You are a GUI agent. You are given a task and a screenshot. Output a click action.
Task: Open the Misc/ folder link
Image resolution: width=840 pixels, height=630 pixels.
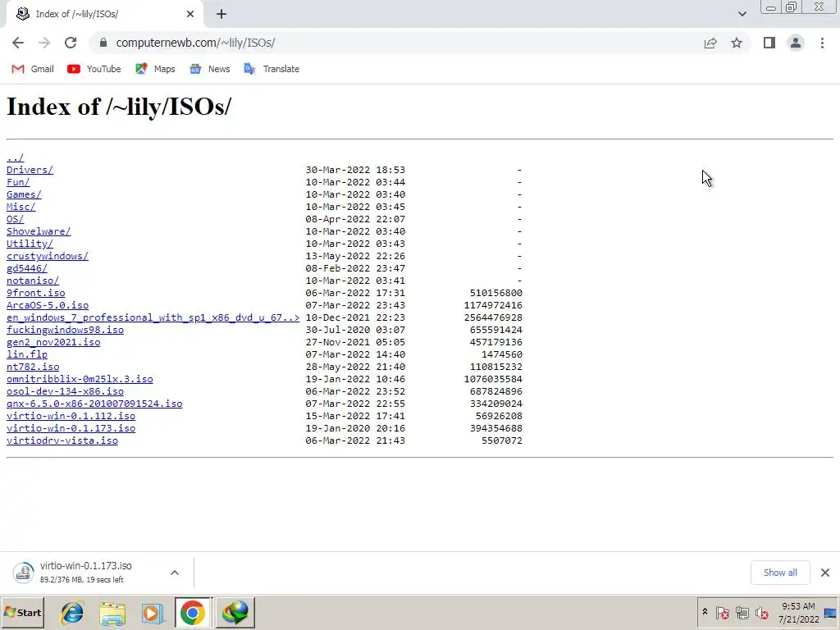(21, 207)
